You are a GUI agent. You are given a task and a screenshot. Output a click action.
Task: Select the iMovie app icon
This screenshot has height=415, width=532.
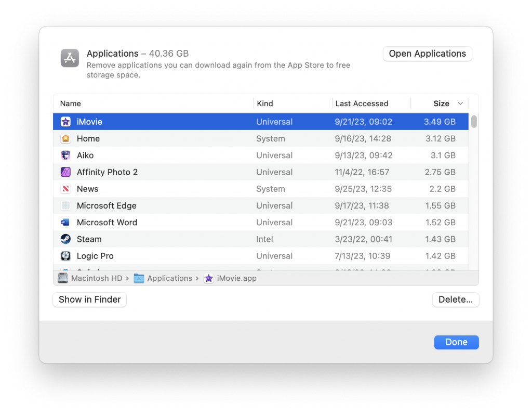pos(65,121)
